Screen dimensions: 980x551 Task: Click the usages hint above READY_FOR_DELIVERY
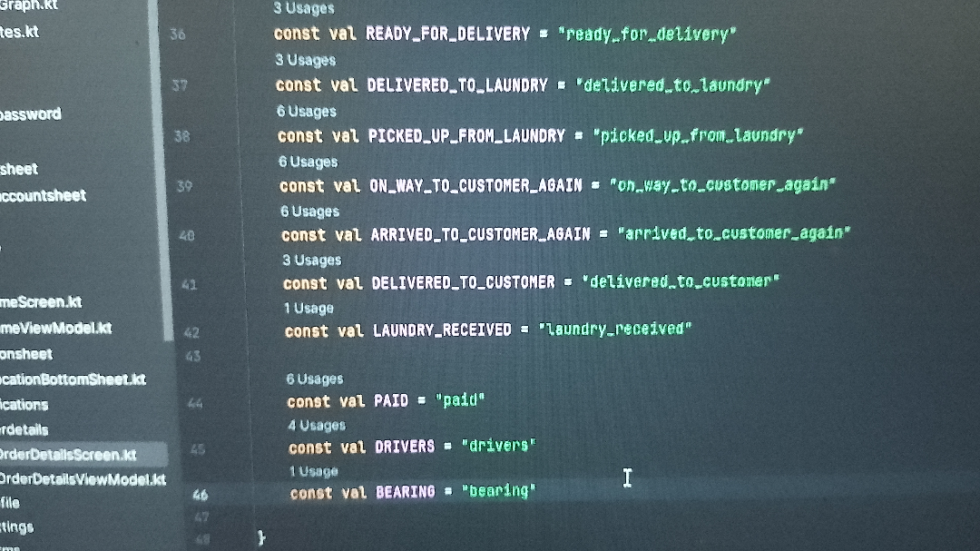(x=305, y=9)
